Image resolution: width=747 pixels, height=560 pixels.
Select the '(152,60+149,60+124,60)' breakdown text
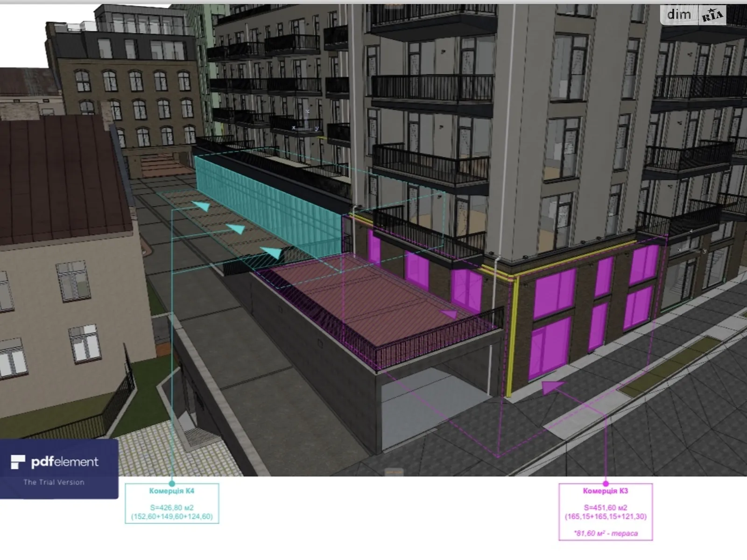point(171,517)
